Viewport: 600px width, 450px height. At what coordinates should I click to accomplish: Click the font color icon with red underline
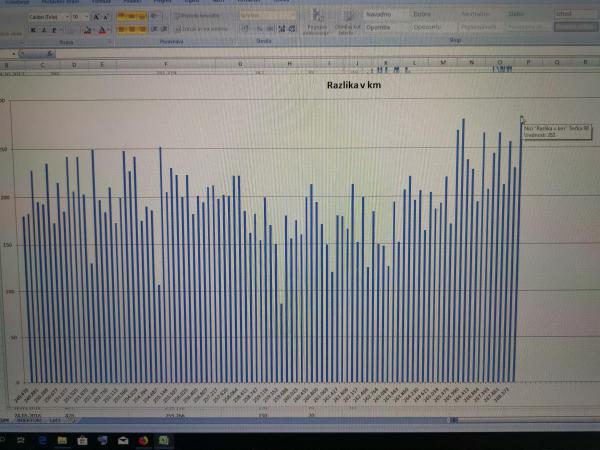click(102, 30)
